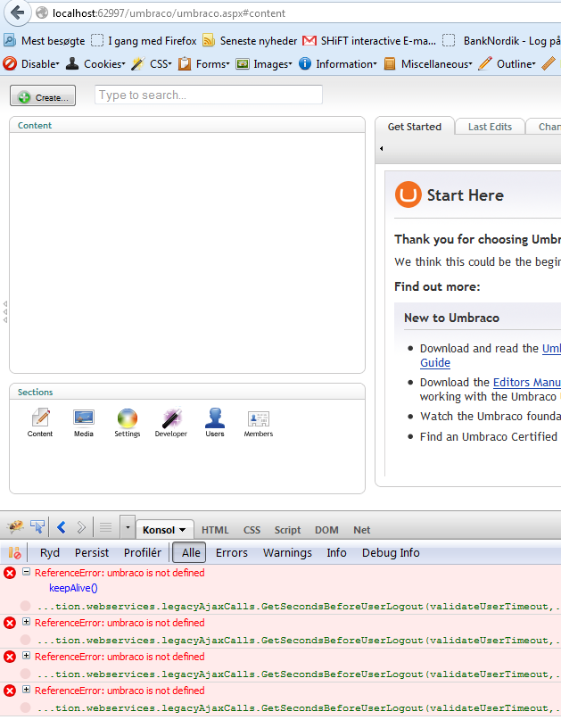Open the Cookies web developer menu
The width and height of the screenshot is (561, 728).
coord(96,63)
